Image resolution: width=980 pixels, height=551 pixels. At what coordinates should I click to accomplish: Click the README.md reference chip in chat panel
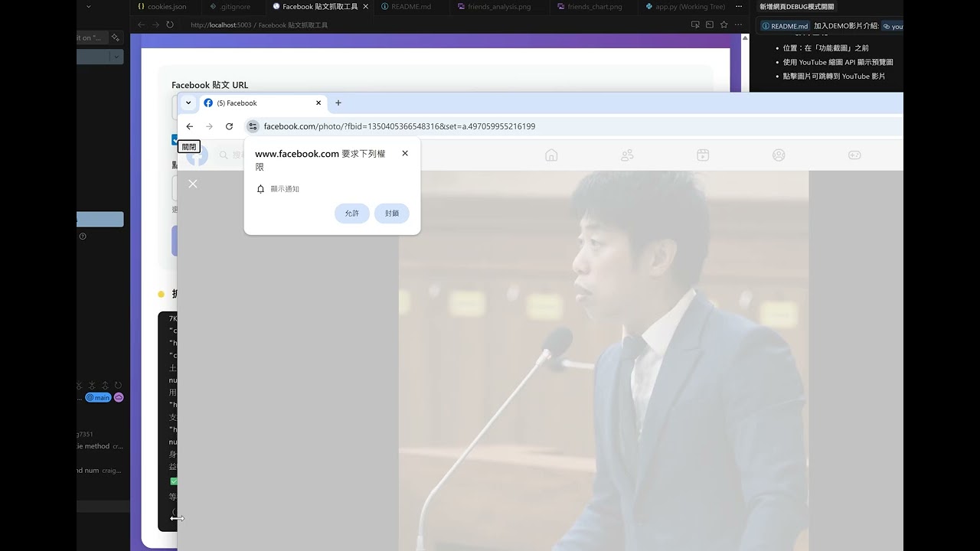(x=785, y=26)
